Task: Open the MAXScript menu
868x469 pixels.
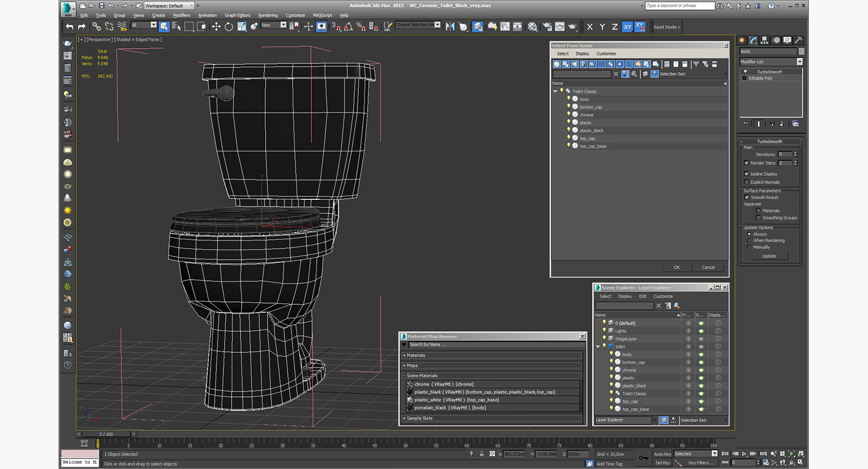Action: click(x=323, y=15)
